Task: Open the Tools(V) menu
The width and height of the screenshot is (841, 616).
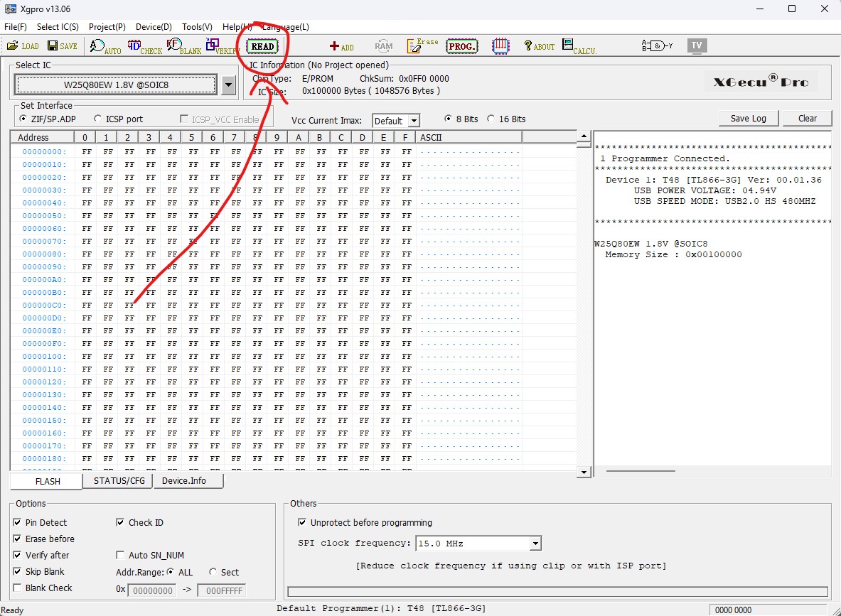Action: pyautogui.click(x=197, y=27)
